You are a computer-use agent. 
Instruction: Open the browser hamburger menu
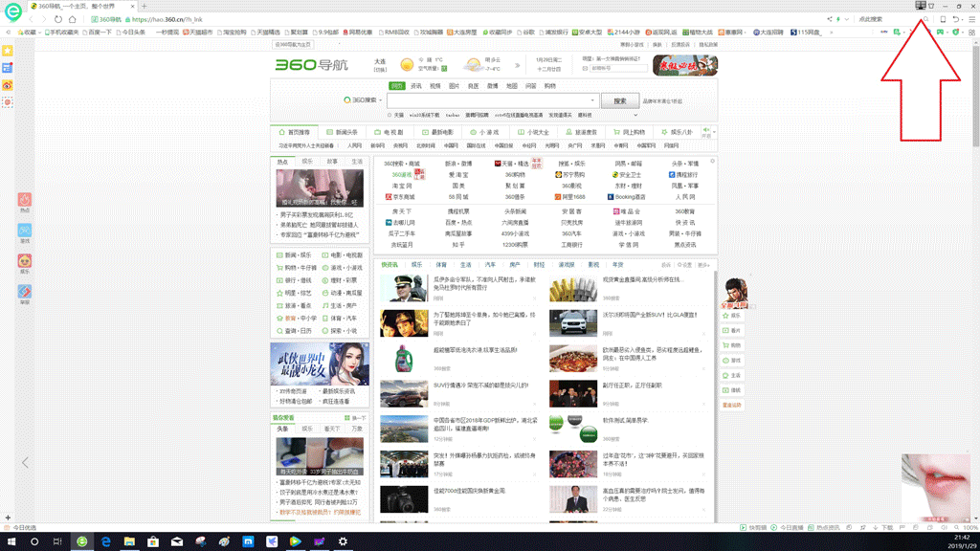coord(972,19)
